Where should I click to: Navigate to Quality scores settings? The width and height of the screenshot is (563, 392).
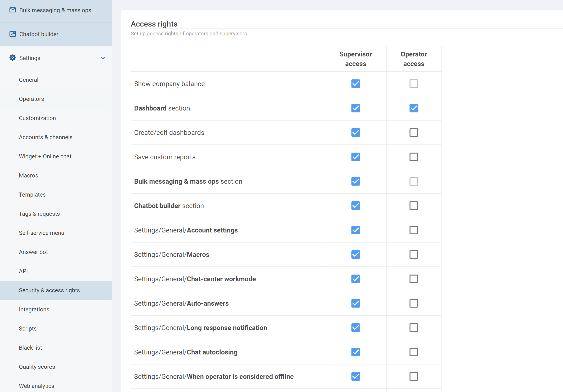coord(37,367)
